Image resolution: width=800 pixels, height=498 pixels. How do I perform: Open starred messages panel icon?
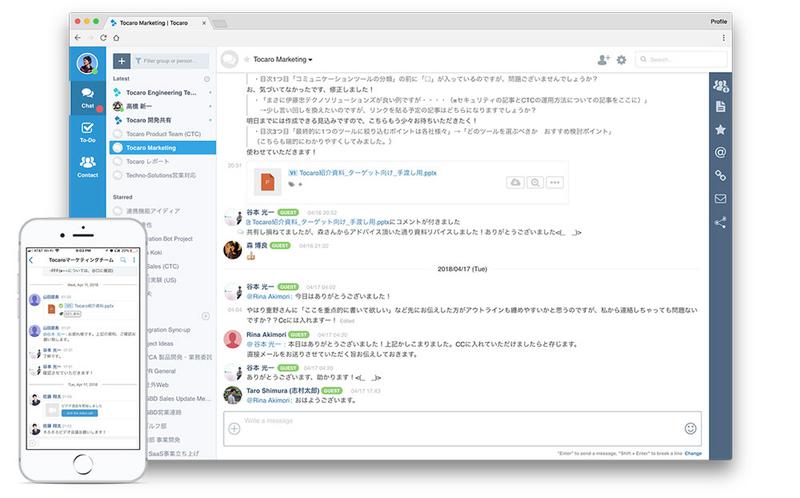pos(720,130)
